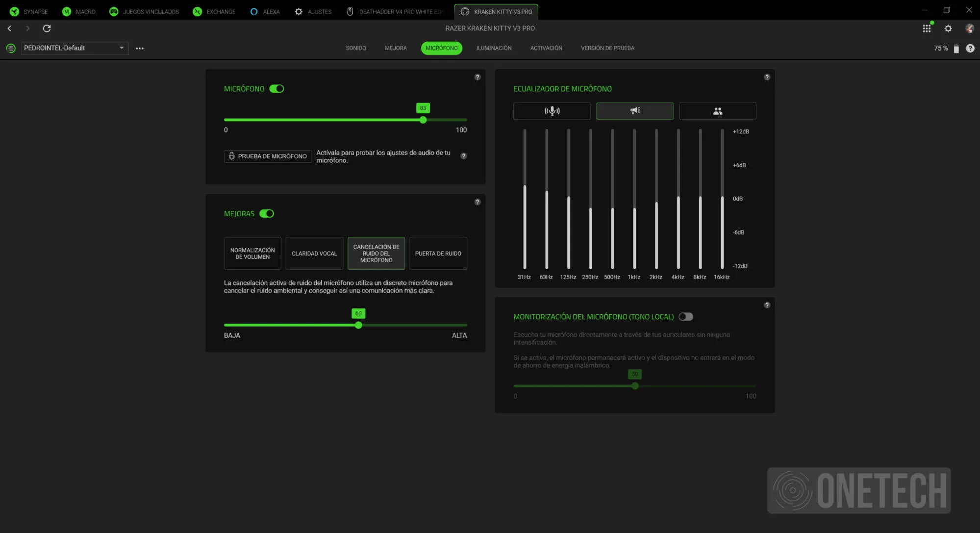Click the 1kHz equalizer band slider
The height and width of the screenshot is (533, 980).
click(x=634, y=199)
